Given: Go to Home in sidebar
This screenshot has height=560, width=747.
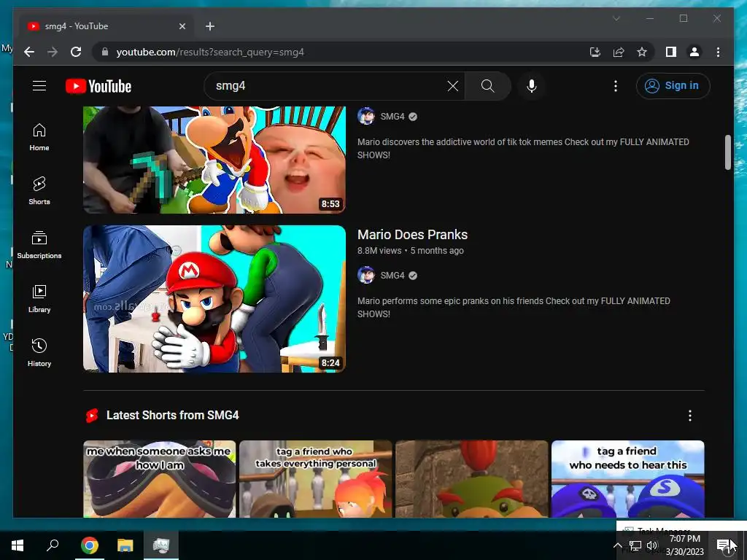Looking at the screenshot, I should (x=39, y=137).
